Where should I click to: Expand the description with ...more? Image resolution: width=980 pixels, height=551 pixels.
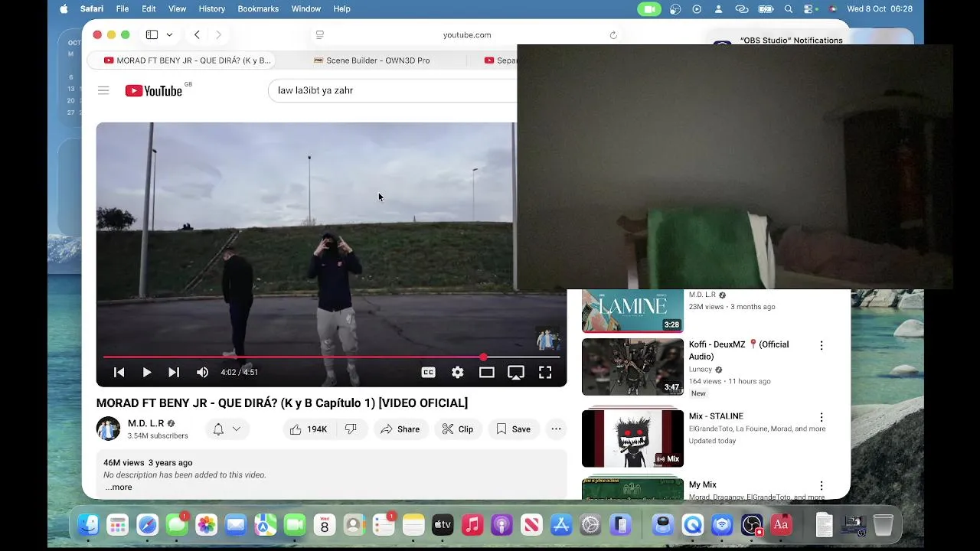pyautogui.click(x=119, y=487)
